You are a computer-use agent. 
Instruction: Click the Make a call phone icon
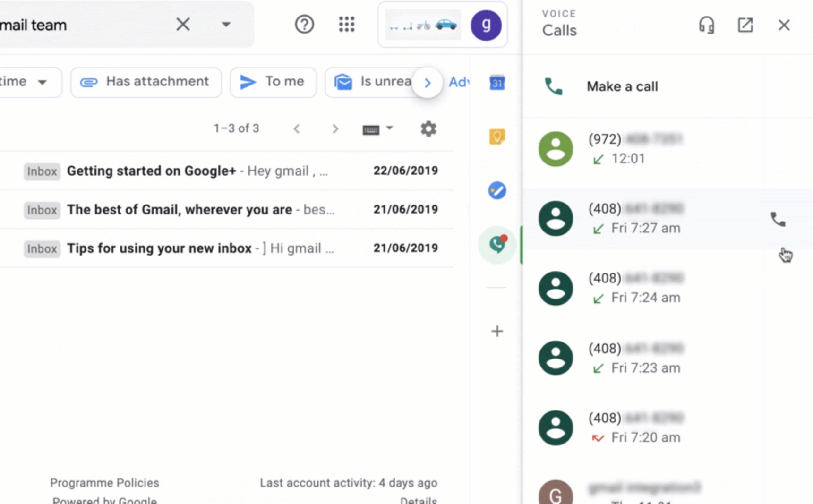(x=553, y=86)
